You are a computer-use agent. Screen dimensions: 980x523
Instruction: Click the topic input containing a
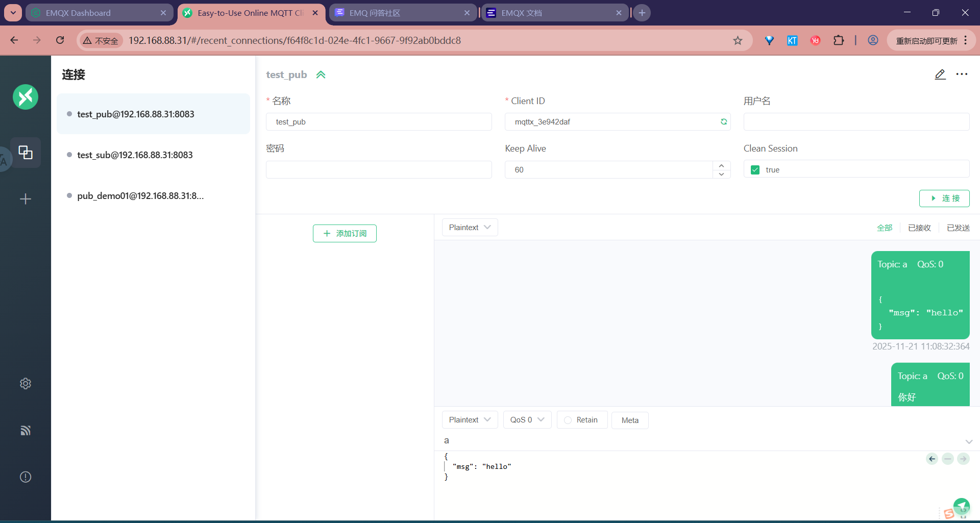tap(699, 441)
